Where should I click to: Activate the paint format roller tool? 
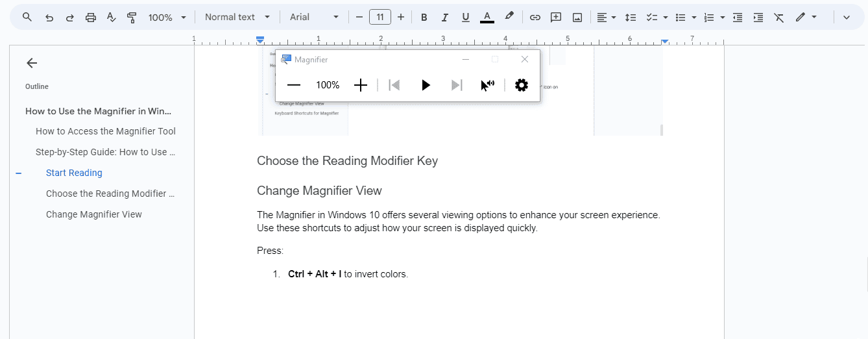coord(132,18)
